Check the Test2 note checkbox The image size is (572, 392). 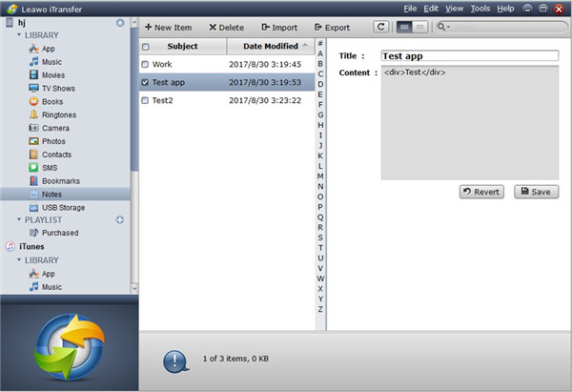145,100
